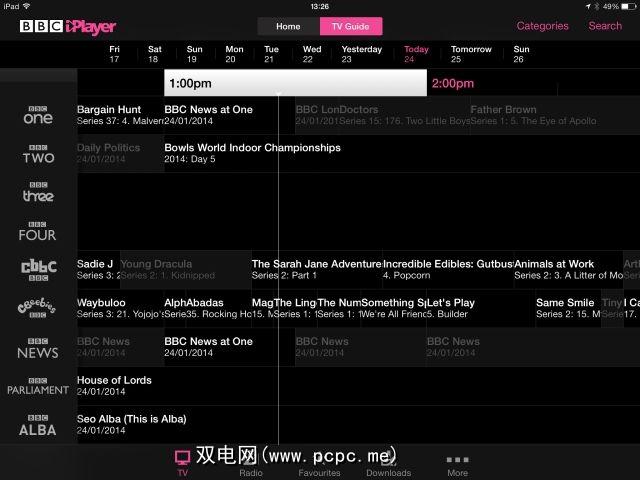Open Categories
Image resolution: width=640 pixels, height=480 pixels.
542,26
